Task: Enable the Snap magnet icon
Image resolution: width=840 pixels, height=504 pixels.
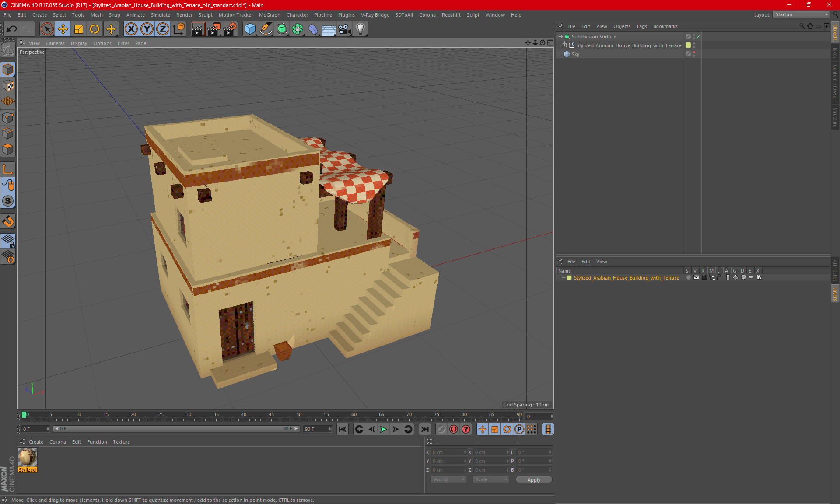Action: [x=8, y=221]
